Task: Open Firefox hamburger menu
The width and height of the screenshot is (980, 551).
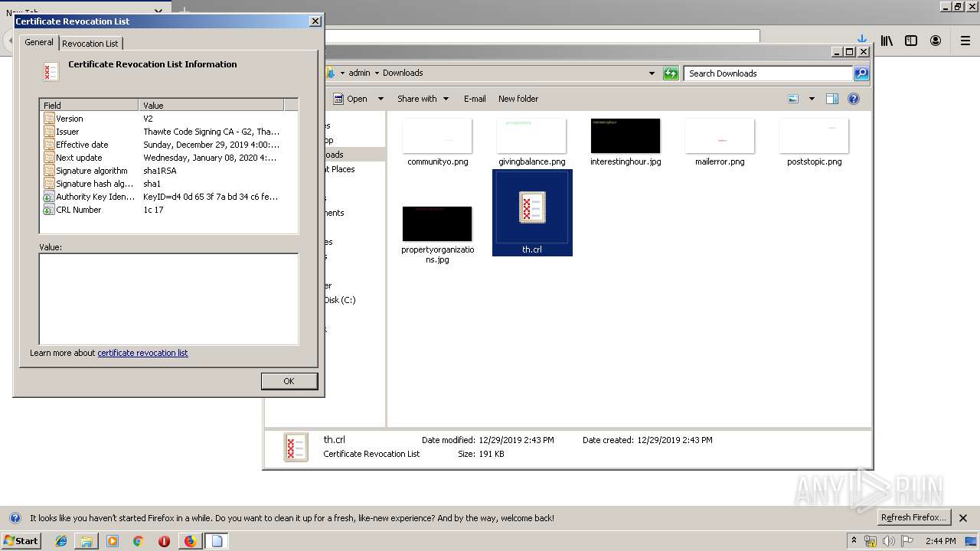Action: (x=966, y=42)
